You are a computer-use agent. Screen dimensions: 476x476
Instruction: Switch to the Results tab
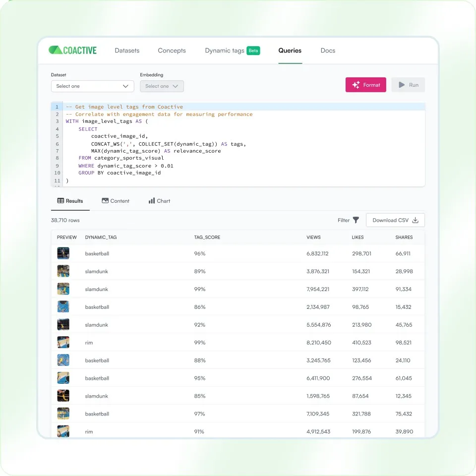coord(70,201)
